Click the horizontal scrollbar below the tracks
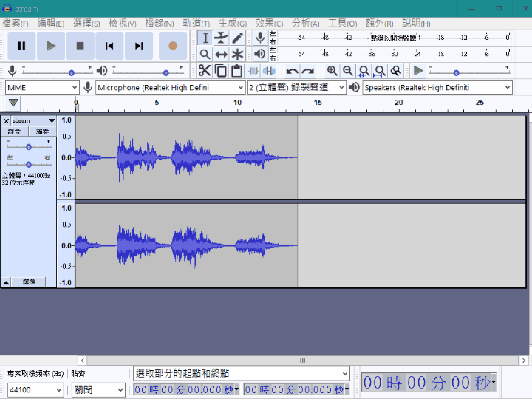 pyautogui.click(x=301, y=361)
